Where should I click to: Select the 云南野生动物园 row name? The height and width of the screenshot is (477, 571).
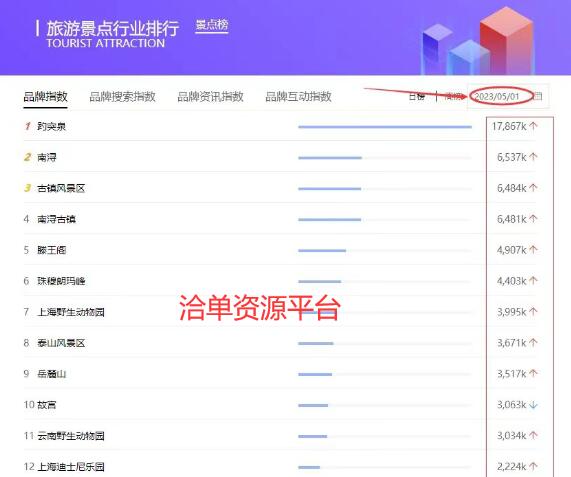(71, 436)
